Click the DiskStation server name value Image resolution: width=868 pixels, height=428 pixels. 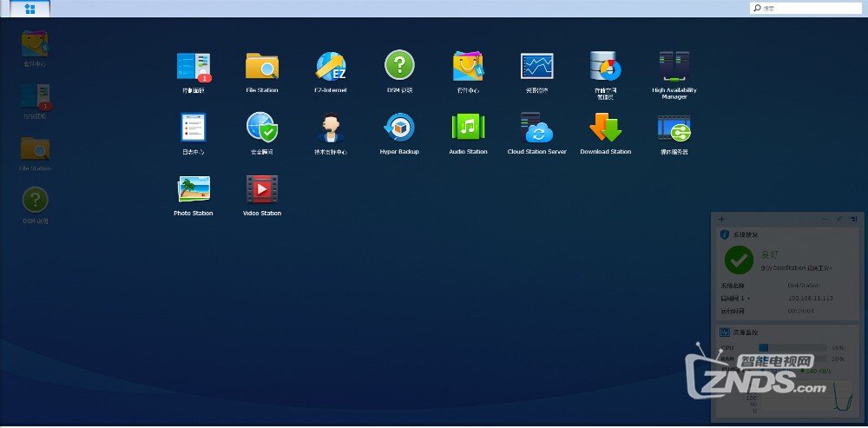804,285
